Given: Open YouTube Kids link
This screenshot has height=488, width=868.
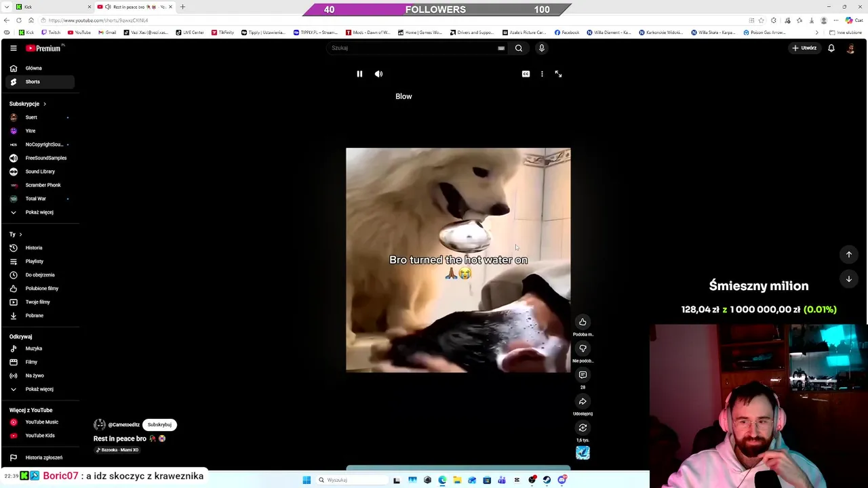Looking at the screenshot, I should click(x=40, y=436).
